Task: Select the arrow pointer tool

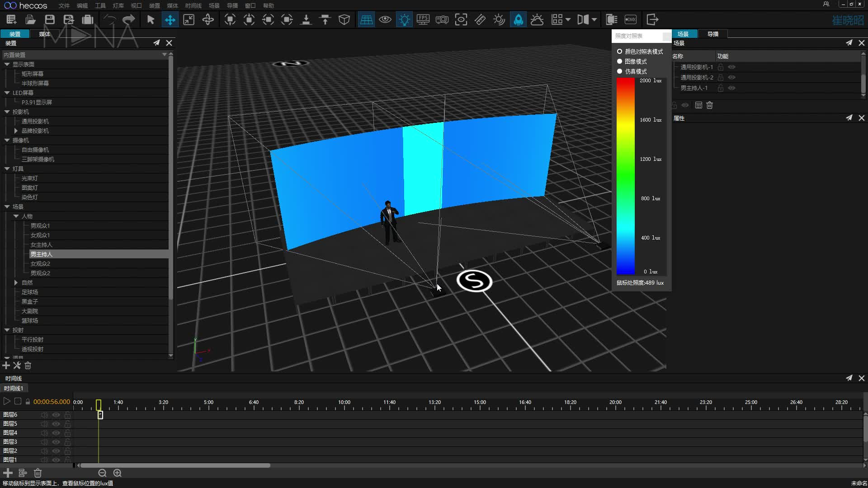Action: 151,19
